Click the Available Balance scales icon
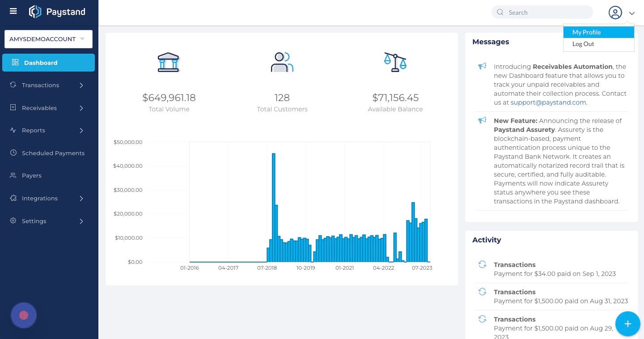The height and width of the screenshot is (339, 644). tap(395, 62)
